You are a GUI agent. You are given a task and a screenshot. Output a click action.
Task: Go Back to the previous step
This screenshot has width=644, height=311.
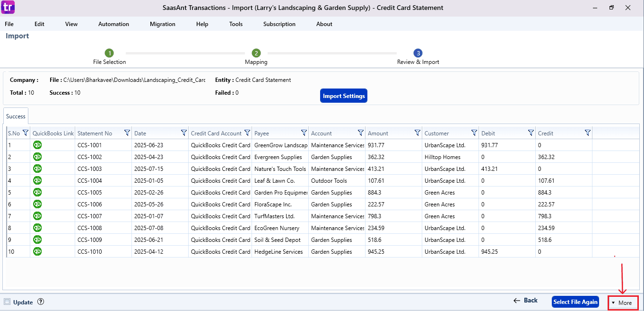526,301
